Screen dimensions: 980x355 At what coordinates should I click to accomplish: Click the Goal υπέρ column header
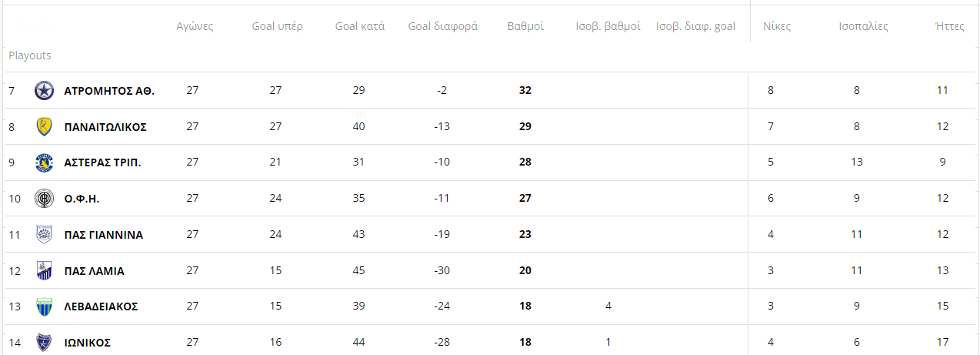(277, 26)
